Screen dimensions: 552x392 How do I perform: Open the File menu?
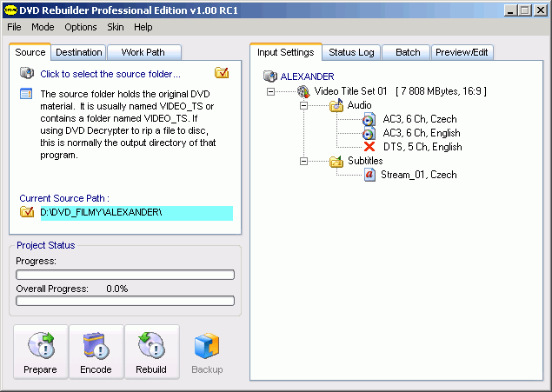[14, 27]
